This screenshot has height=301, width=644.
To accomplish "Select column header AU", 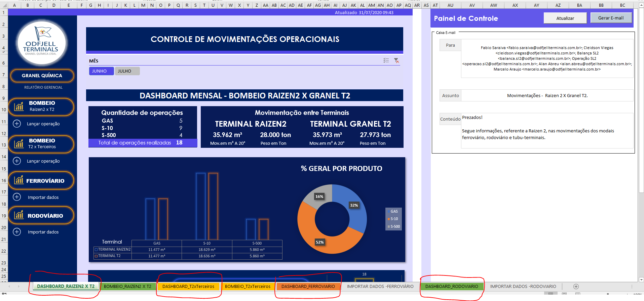I will pos(450,5).
